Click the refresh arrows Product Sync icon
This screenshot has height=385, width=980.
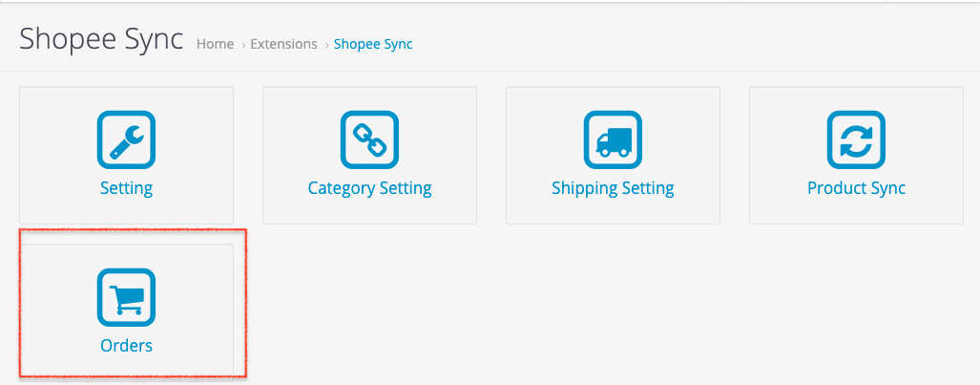pyautogui.click(x=856, y=140)
